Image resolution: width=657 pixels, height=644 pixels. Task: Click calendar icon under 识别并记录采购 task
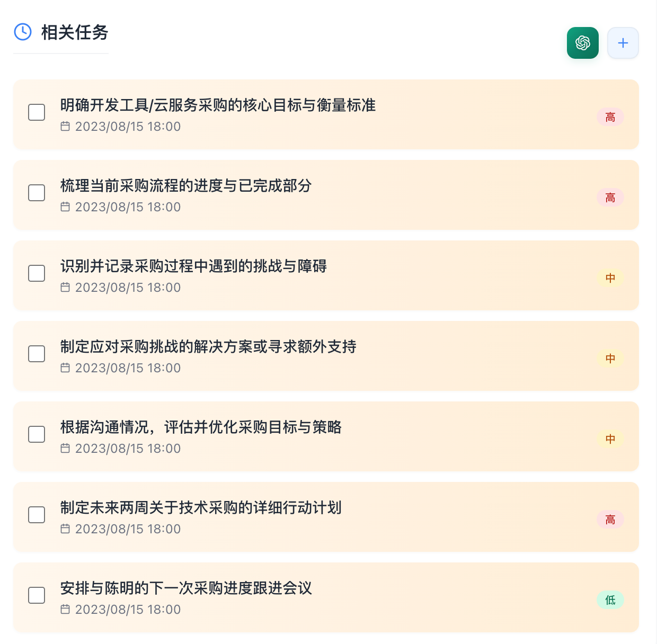tap(65, 288)
